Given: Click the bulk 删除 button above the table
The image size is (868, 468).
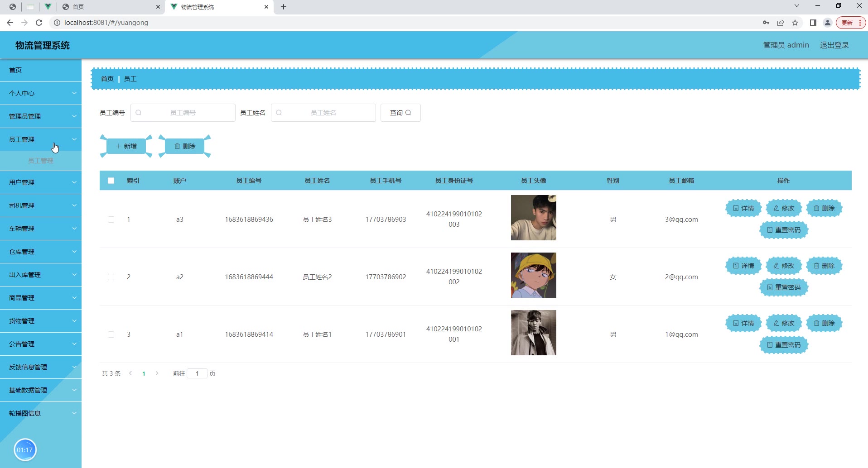Looking at the screenshot, I should click(x=185, y=146).
